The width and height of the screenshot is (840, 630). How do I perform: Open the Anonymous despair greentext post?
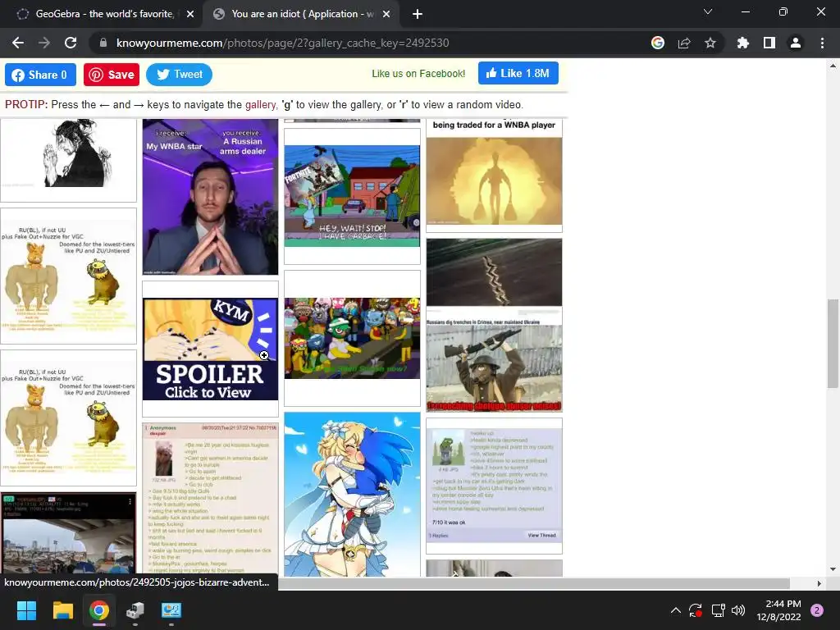[210, 500]
